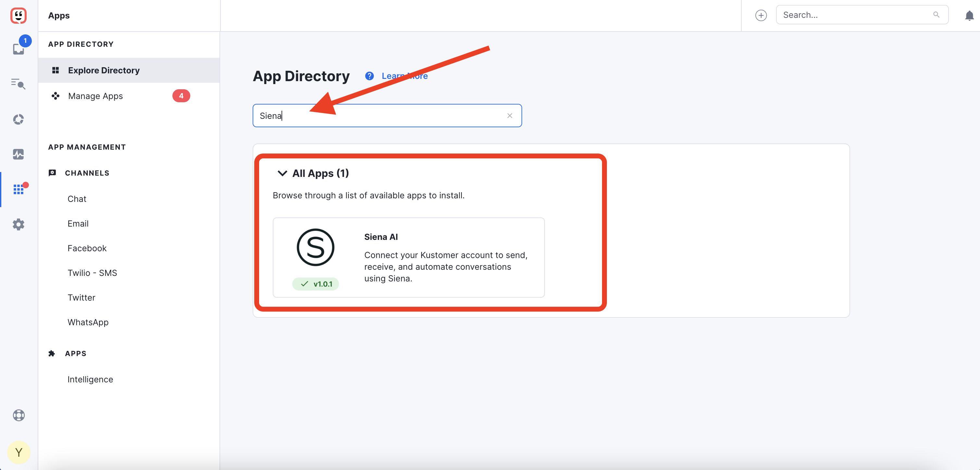980x470 pixels.
Task: Click the Manage Apps icon
Action: (x=56, y=96)
